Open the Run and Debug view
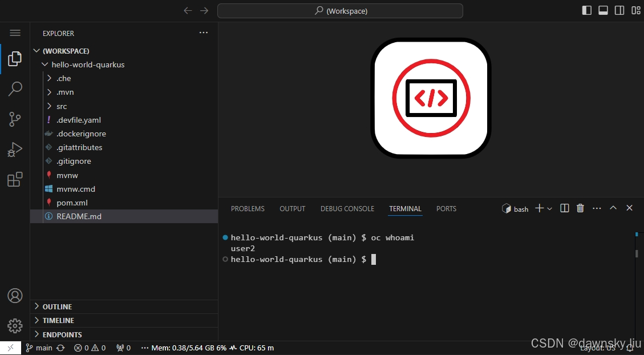Image resolution: width=644 pixels, height=355 pixels. [15, 150]
